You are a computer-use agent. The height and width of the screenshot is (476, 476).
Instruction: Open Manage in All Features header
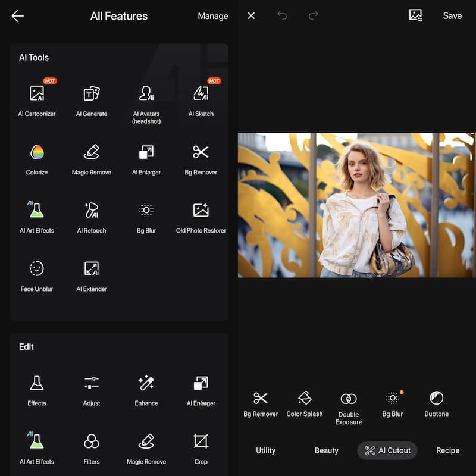click(x=213, y=16)
